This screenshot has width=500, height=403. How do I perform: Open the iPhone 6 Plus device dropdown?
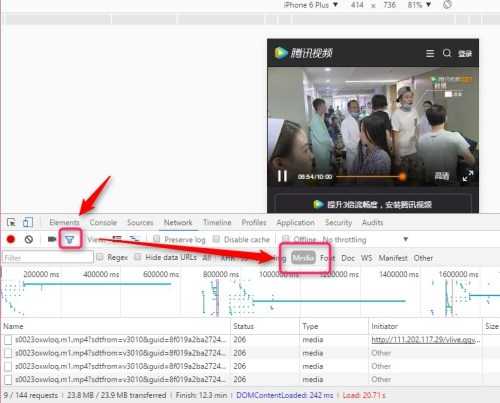311,5
